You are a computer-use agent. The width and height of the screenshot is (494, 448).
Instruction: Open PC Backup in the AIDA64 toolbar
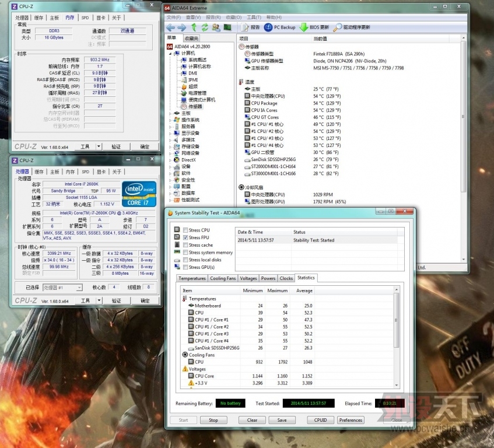pos(280,27)
